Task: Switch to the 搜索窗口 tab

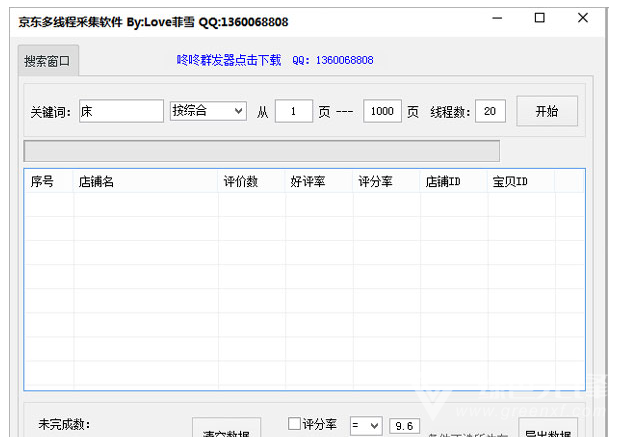Action: (x=48, y=60)
